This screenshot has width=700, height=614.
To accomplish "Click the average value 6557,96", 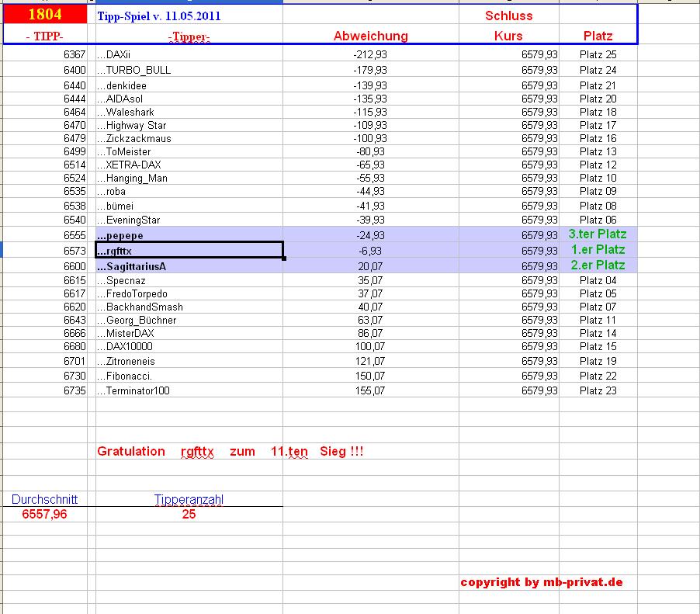I will click(x=45, y=514).
